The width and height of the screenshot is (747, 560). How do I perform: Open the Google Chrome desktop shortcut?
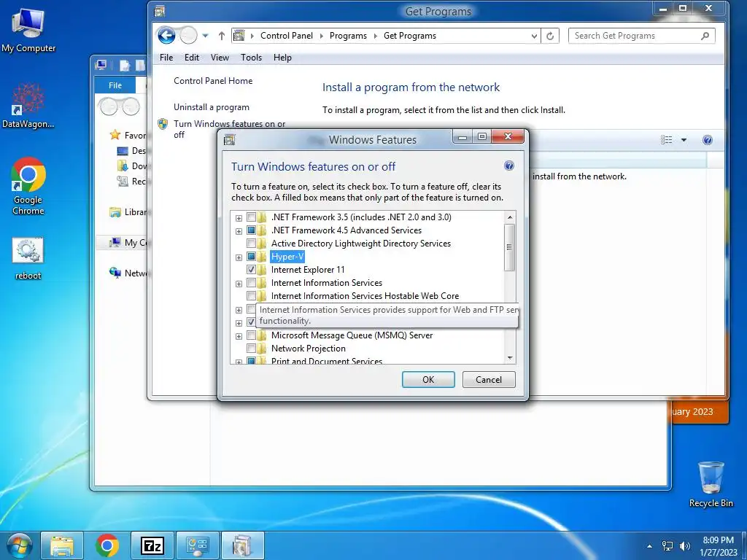coord(28,186)
